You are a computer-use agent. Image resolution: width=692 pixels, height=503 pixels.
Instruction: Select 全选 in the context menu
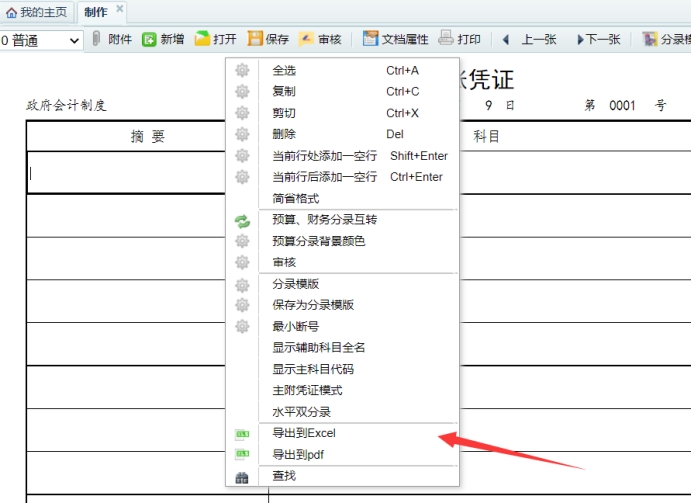(x=284, y=71)
